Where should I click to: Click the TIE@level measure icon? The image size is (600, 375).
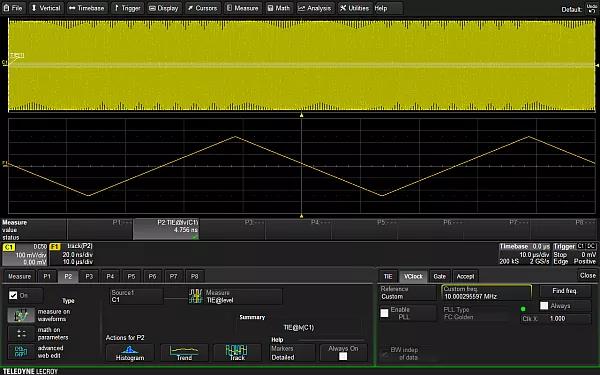click(x=196, y=296)
